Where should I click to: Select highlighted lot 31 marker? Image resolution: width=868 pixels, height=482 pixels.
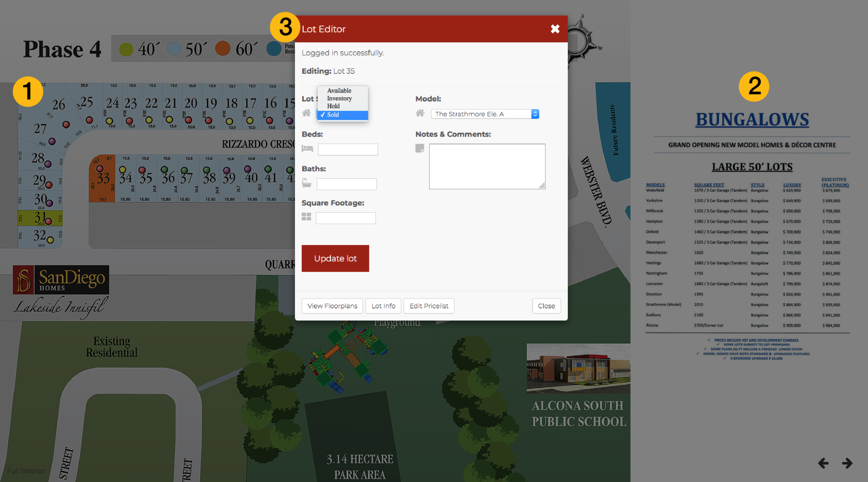tap(48, 221)
